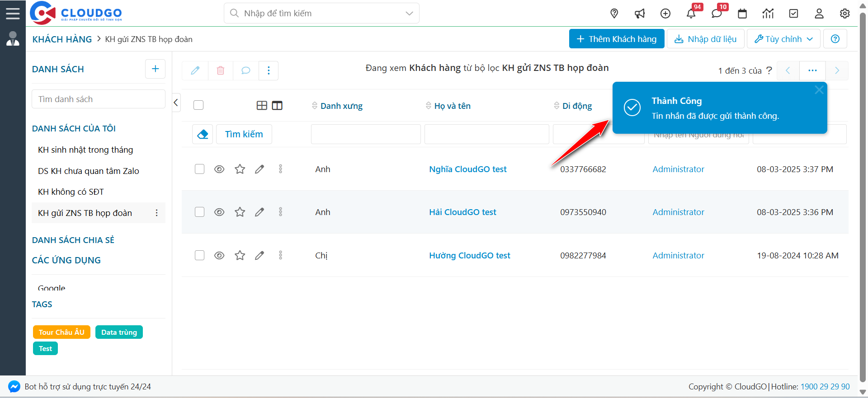This screenshot has width=868, height=398.
Task: Tick checkbox for Hường CloudGO test
Action: click(199, 255)
